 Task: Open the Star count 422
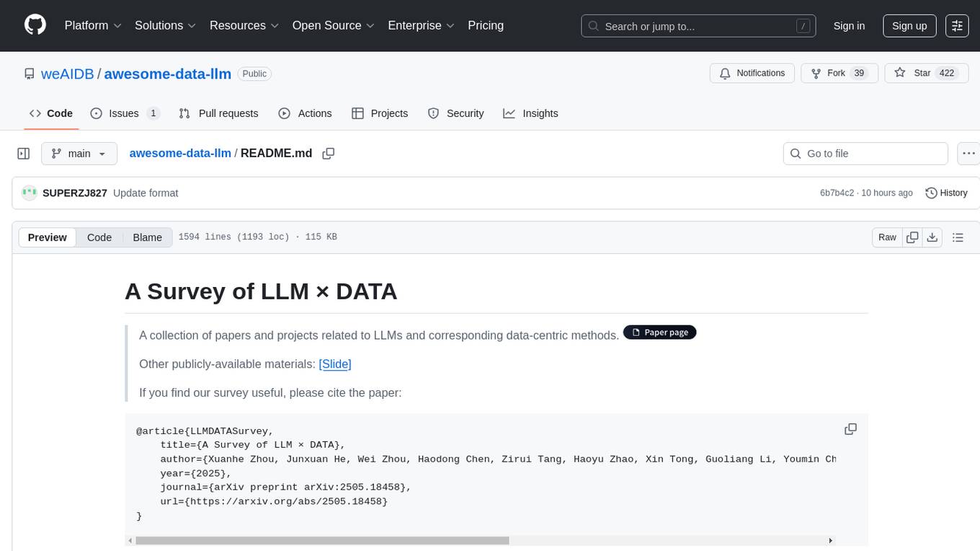(946, 74)
